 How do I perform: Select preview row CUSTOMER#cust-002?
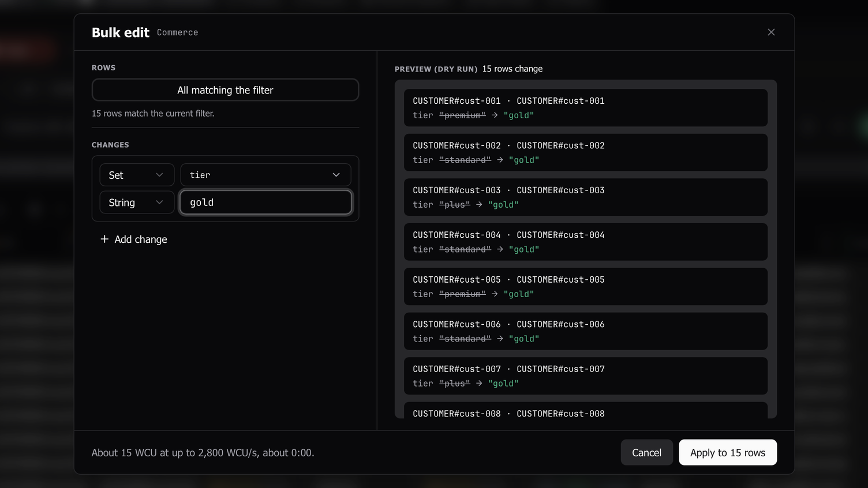click(x=586, y=152)
